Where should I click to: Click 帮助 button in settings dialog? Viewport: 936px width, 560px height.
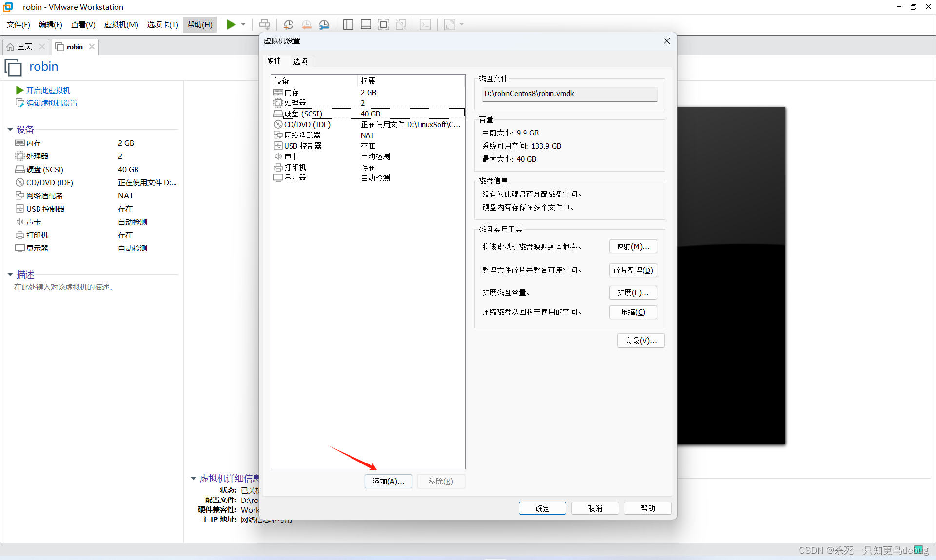coord(647,508)
